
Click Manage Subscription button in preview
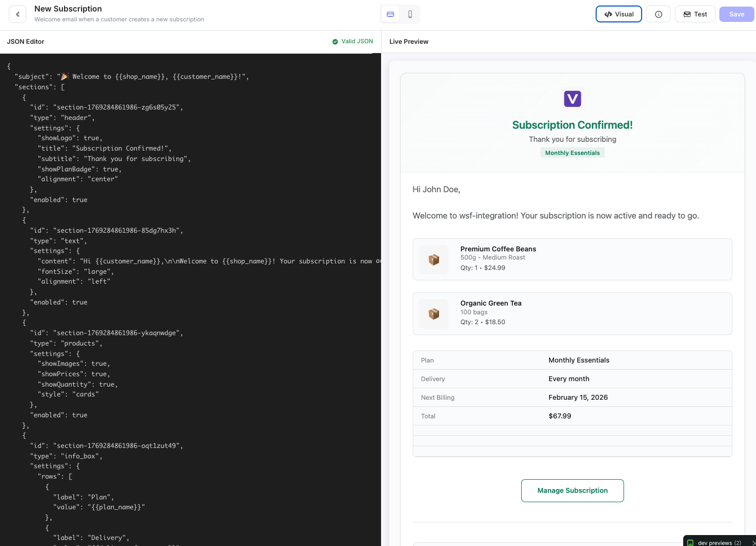(573, 491)
